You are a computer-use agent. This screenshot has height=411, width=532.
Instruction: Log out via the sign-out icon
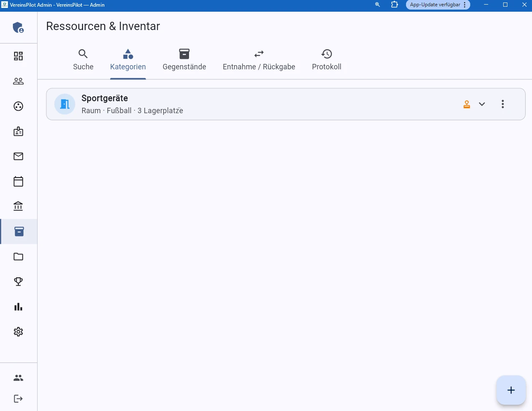(18, 398)
